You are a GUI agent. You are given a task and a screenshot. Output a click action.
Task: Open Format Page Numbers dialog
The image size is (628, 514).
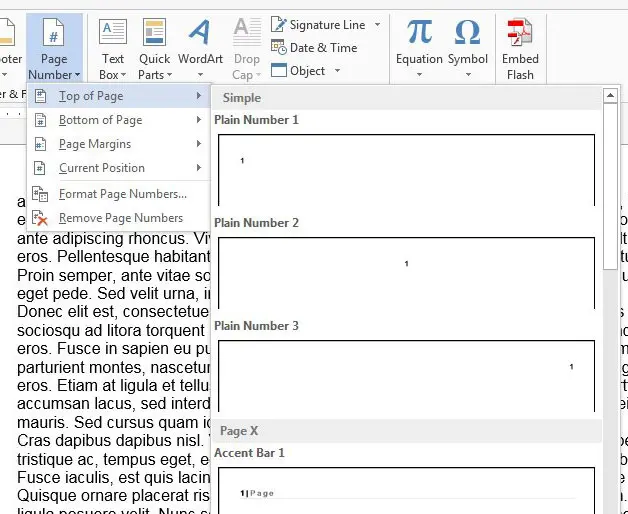click(x=122, y=194)
